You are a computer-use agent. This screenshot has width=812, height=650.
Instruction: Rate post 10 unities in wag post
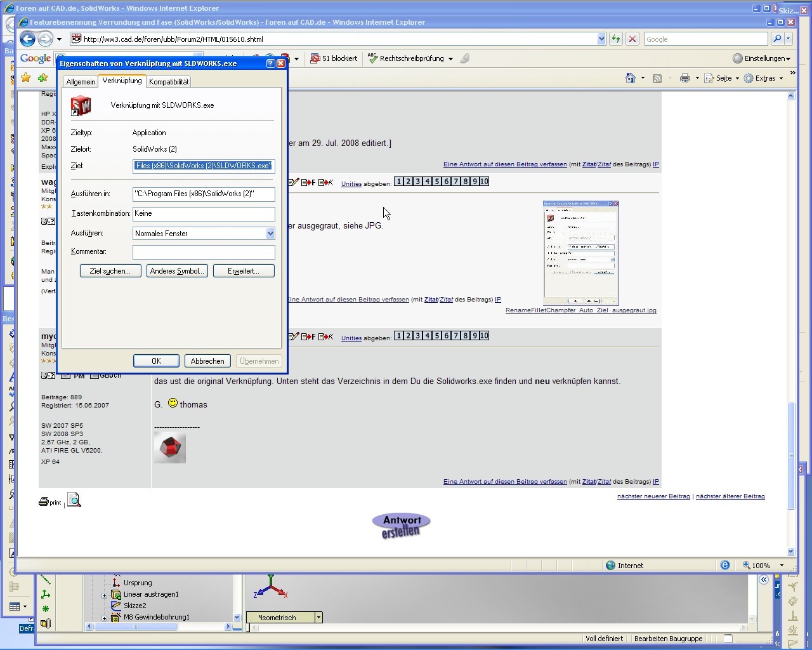point(485,182)
